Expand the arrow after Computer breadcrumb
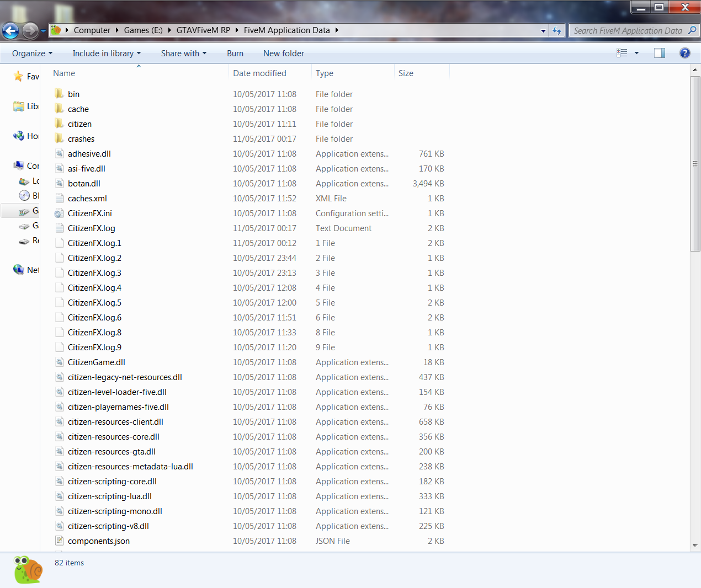 coord(117,30)
